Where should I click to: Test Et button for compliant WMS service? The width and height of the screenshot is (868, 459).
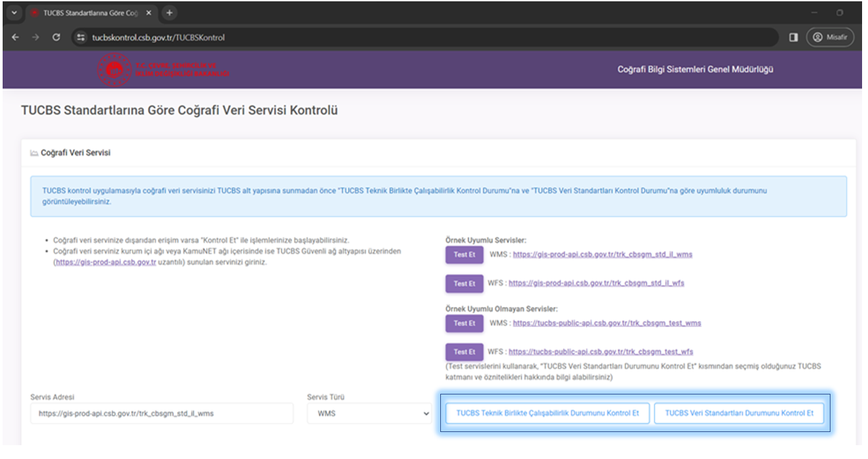pos(464,254)
